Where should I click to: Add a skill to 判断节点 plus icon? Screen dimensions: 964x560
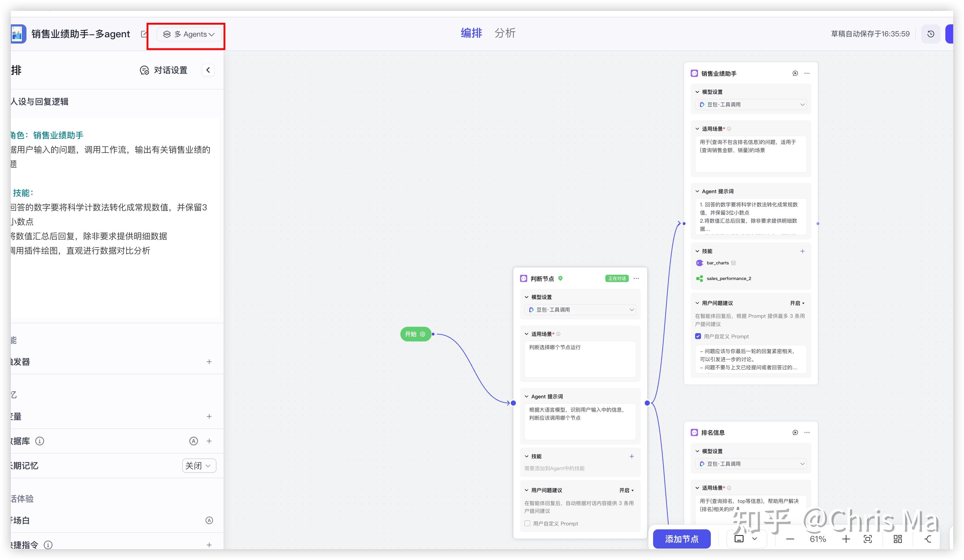point(631,456)
